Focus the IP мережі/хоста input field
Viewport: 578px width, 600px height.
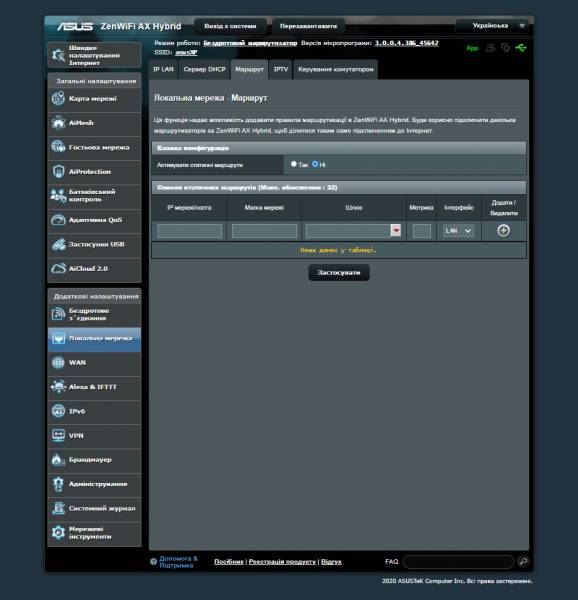point(189,231)
